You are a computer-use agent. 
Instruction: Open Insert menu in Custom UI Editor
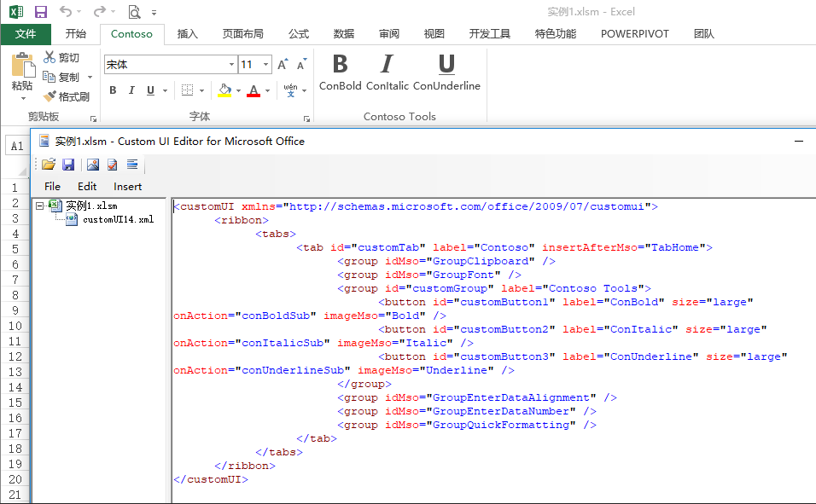pos(127,186)
